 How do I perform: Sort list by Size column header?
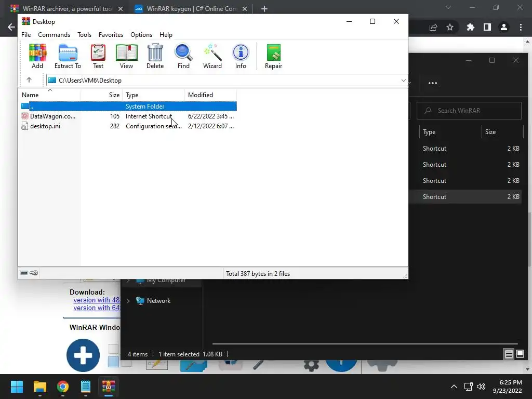point(102,95)
